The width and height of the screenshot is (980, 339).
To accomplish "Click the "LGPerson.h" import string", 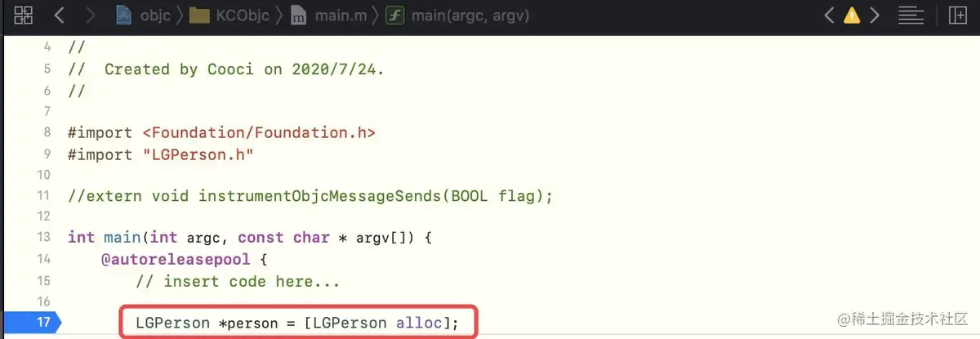I will 198,154.
